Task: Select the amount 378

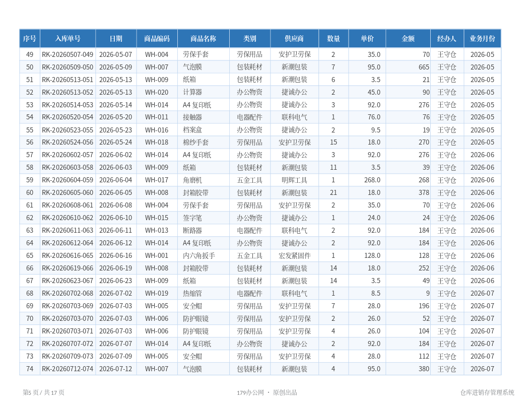Action: click(424, 192)
